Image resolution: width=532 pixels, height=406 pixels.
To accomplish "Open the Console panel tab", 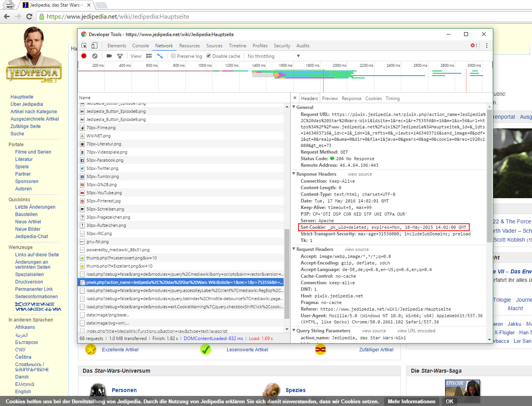I will pos(140,45).
